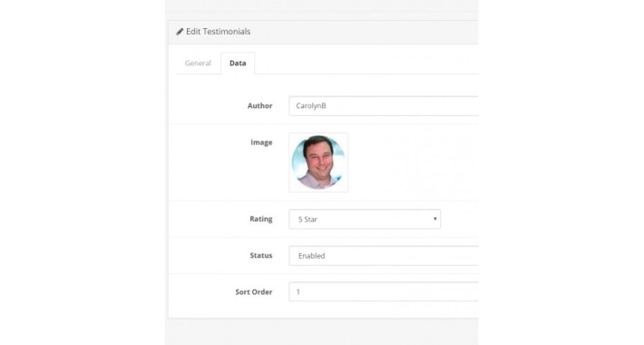Screen dimensions: 644x345
Task: Focus the Author input field
Action: tap(383, 105)
